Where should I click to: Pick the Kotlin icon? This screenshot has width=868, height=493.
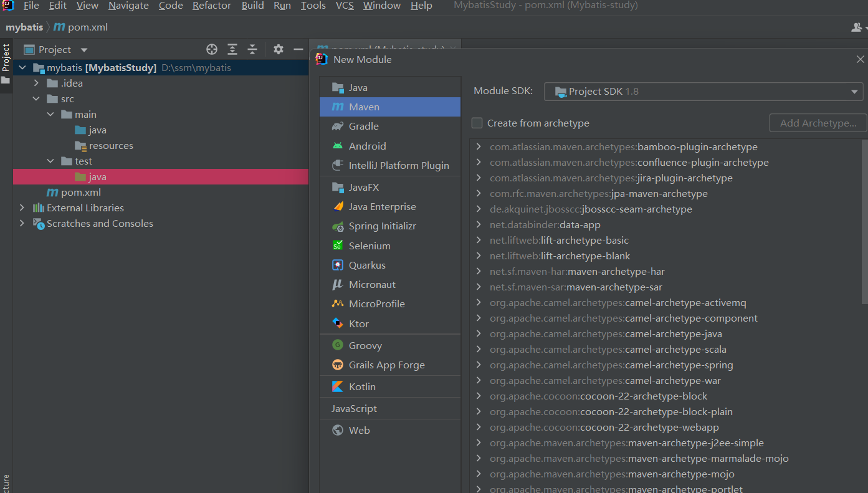point(338,387)
